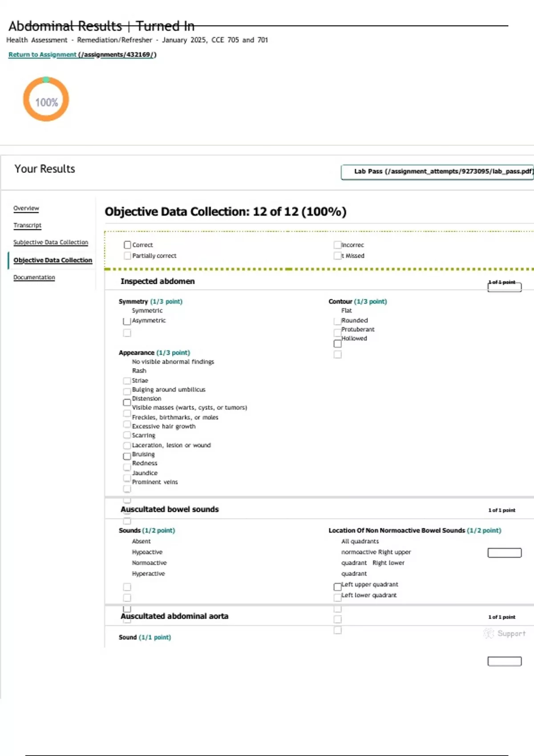
Task: Toggle the Correct legend checkbox
Action: tap(127, 245)
